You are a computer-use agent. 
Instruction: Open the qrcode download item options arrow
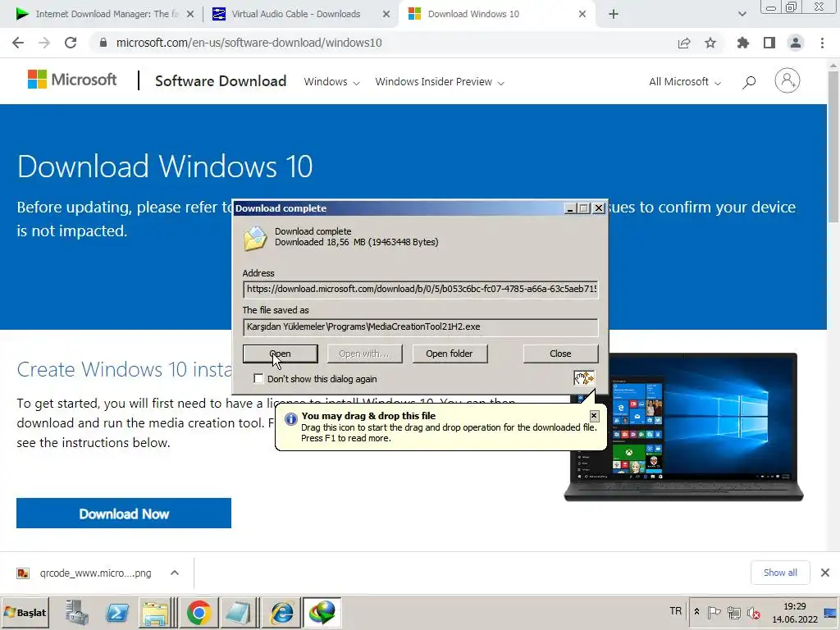175,573
